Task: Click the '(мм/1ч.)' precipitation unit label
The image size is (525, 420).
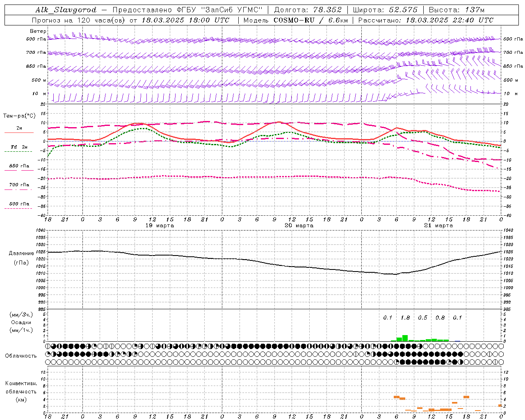Action: (x=21, y=330)
